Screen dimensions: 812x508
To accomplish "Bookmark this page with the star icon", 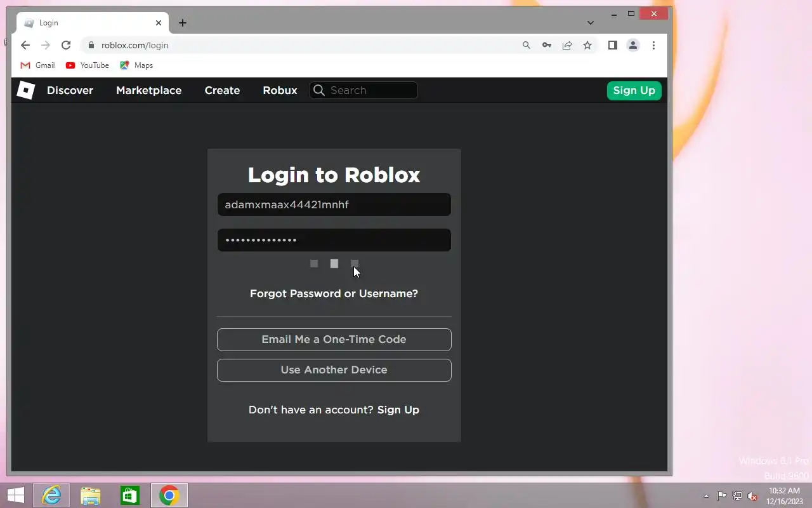I will [x=587, y=45].
